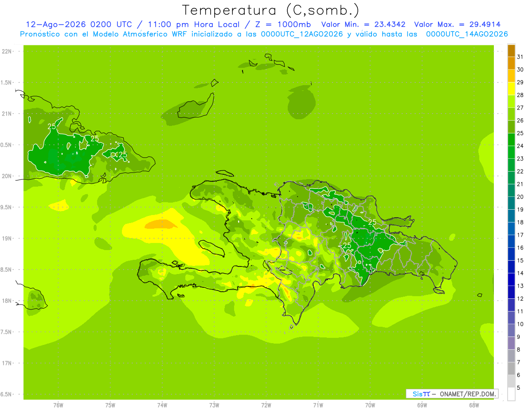Click the legend value "15" on colorbar
532x411 pixels.
520,261
